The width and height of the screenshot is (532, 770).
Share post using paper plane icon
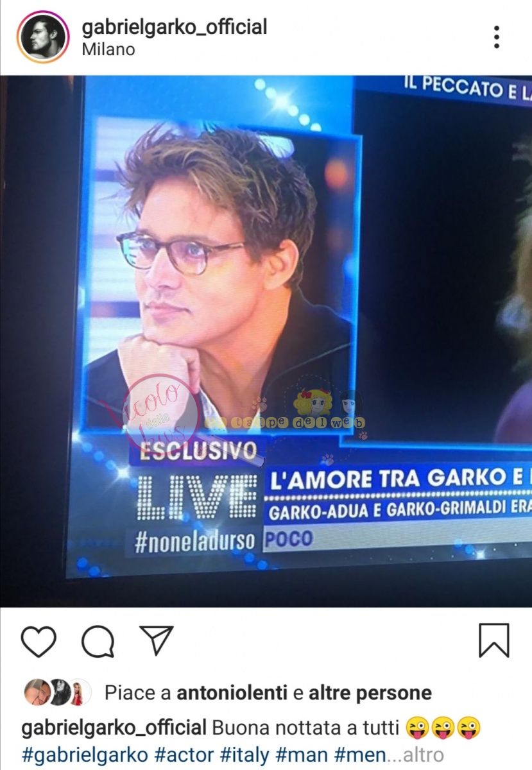pos(157,640)
